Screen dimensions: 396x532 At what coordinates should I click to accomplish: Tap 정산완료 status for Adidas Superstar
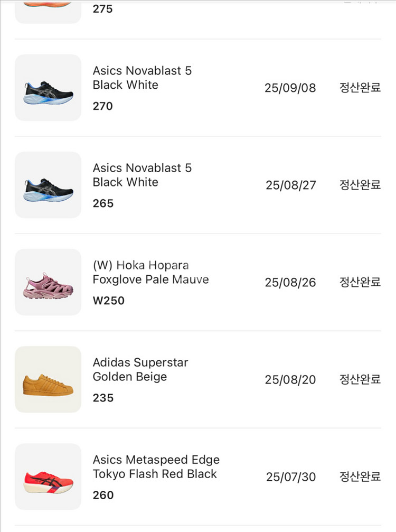click(x=360, y=379)
